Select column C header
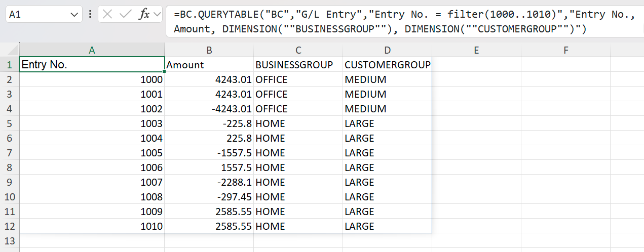644x252 pixels. click(298, 50)
